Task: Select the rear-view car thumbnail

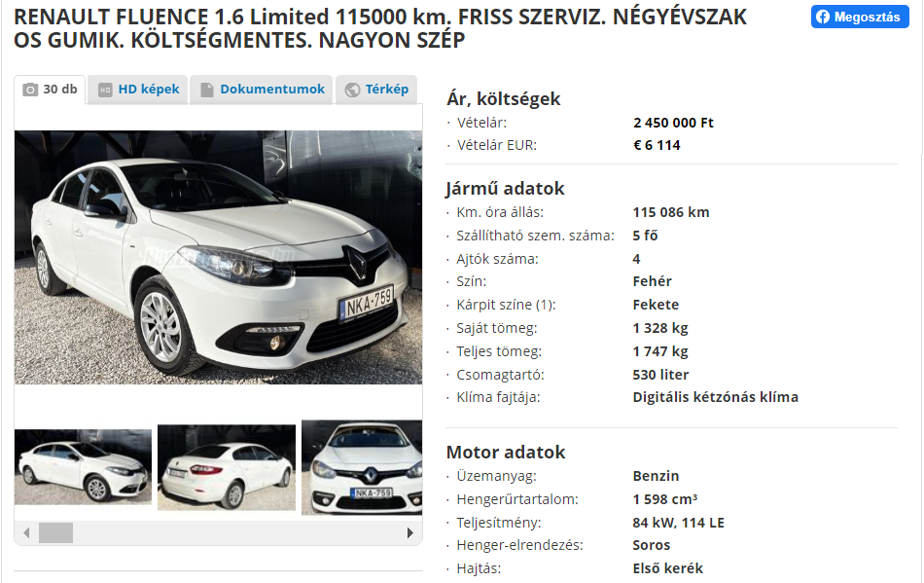Action: [x=227, y=467]
